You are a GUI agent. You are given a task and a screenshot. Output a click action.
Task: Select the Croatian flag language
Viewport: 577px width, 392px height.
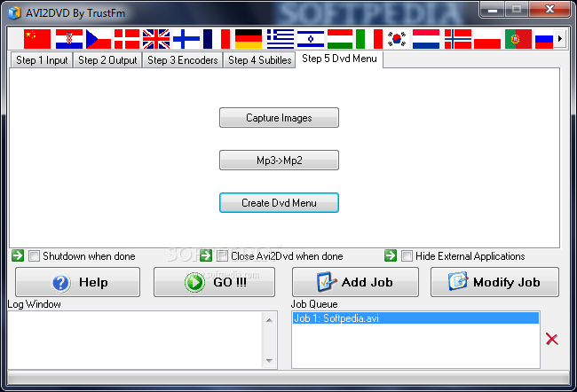click(69, 39)
